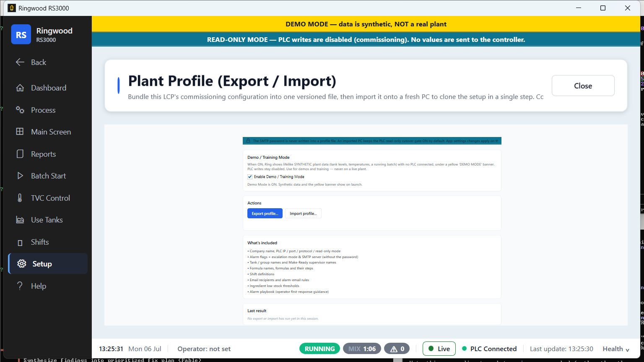Maximize the Ringwood RS3000 window
This screenshot has width=644, height=362.
(603, 8)
